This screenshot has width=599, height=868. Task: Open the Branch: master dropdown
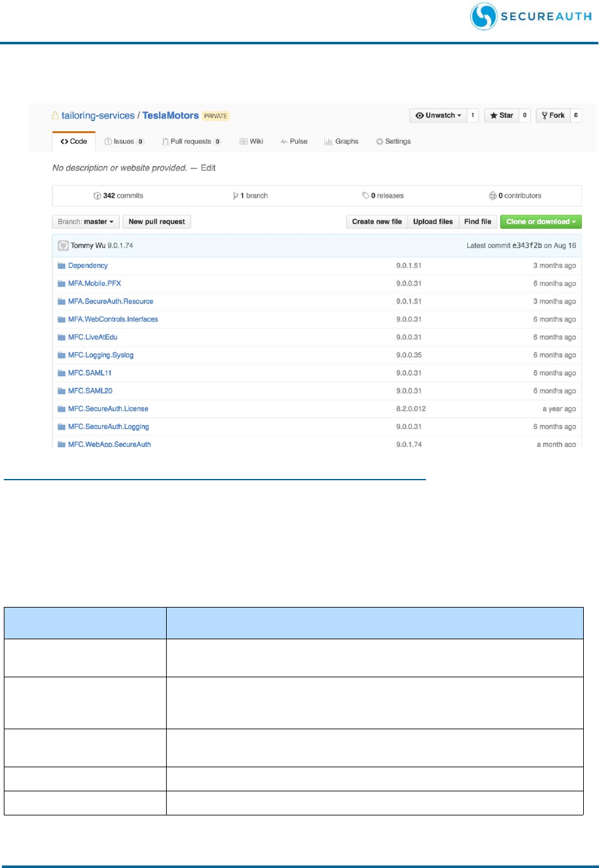click(86, 222)
